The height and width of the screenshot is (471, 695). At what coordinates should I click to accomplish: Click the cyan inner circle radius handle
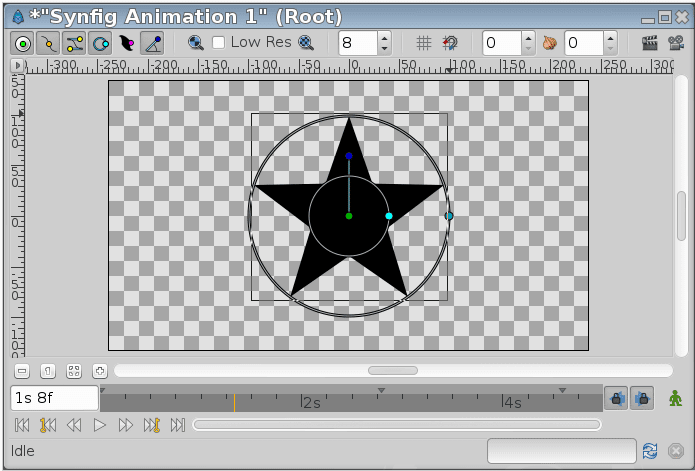(389, 216)
